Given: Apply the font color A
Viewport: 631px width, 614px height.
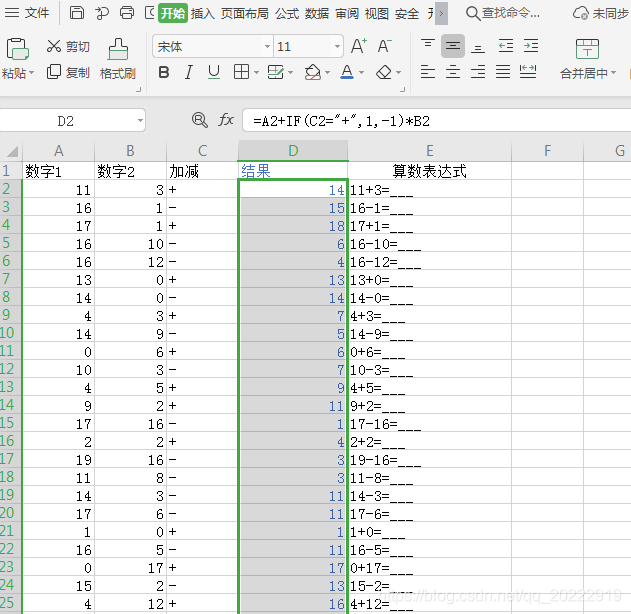Looking at the screenshot, I should click(347, 72).
